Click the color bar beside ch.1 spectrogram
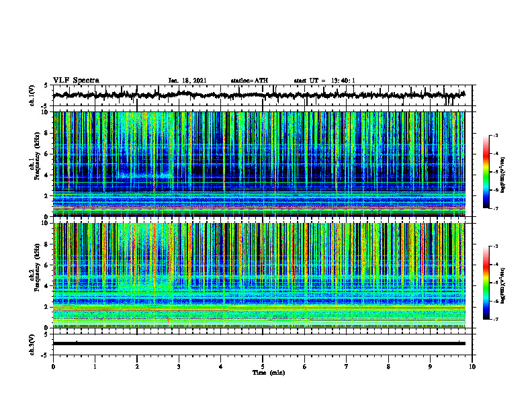 pyautogui.click(x=486, y=172)
